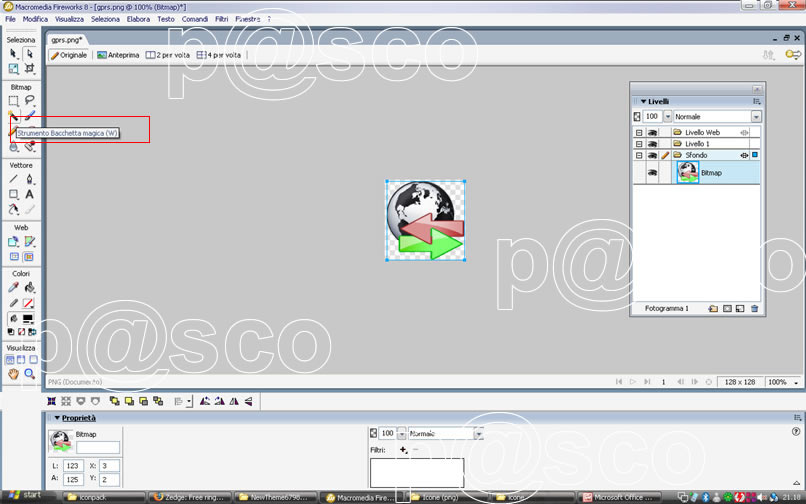The height and width of the screenshot is (504, 806).
Task: Select the Pointer tool
Action: pyautogui.click(x=13, y=54)
